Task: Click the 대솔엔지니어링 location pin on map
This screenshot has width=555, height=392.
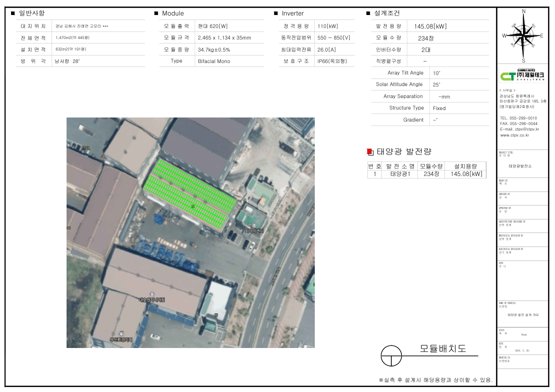Action: (152, 294)
